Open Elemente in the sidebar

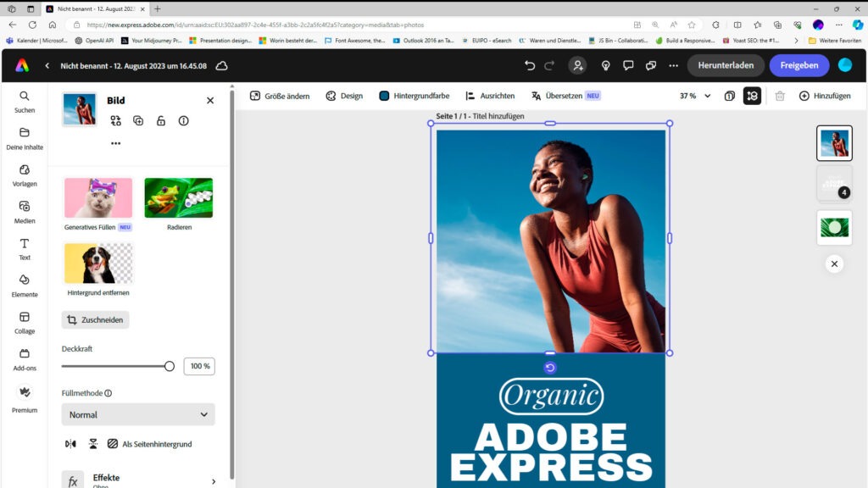click(x=25, y=286)
